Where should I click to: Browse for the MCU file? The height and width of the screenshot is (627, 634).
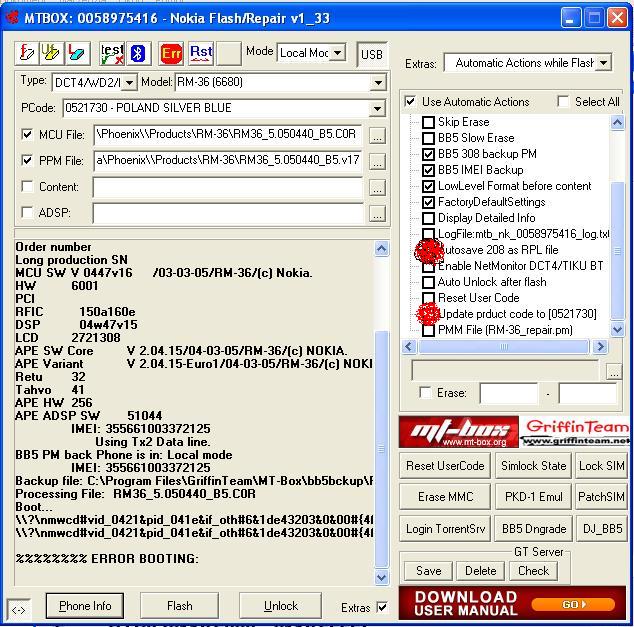click(377, 136)
